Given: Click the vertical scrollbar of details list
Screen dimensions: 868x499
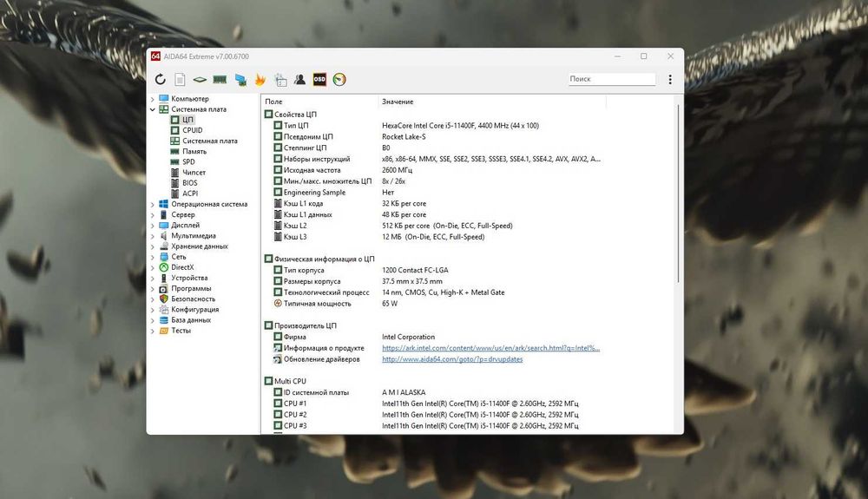Looking at the screenshot, I should [x=678, y=194].
